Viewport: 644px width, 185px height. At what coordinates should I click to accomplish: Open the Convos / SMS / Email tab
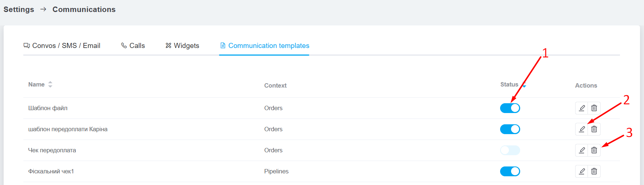62,45
